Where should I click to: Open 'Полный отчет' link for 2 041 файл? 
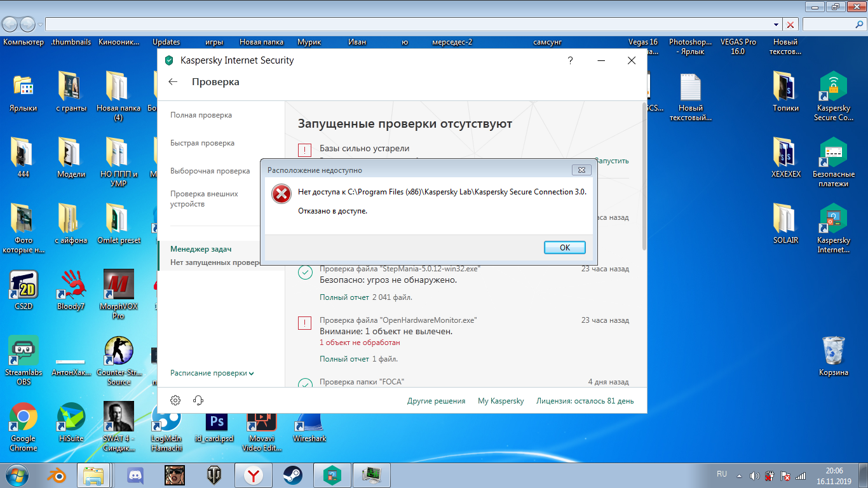[344, 297]
